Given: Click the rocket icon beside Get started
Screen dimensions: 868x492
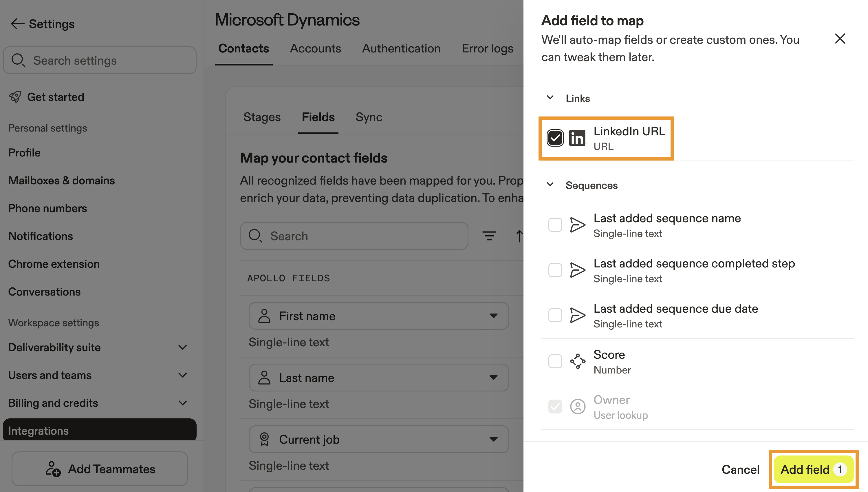Looking at the screenshot, I should click(15, 97).
